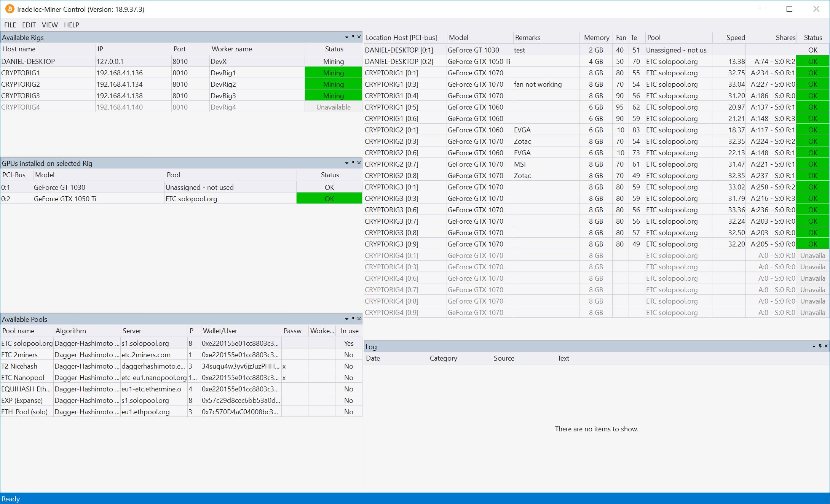Open the HELP menu
830x504 pixels.
(72, 25)
